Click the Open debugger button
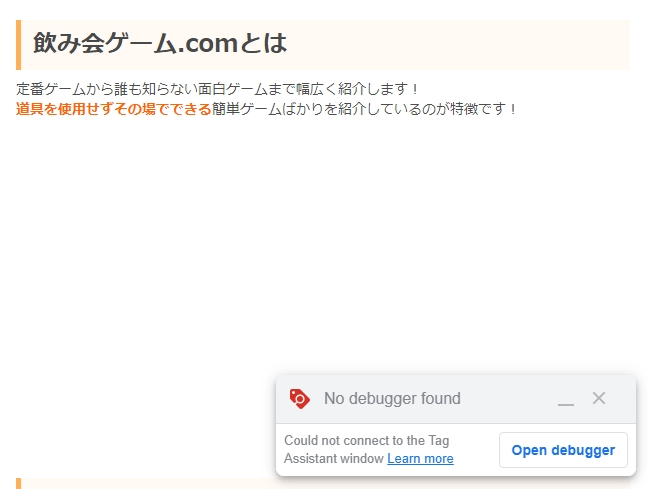The height and width of the screenshot is (489, 650). 563,450
